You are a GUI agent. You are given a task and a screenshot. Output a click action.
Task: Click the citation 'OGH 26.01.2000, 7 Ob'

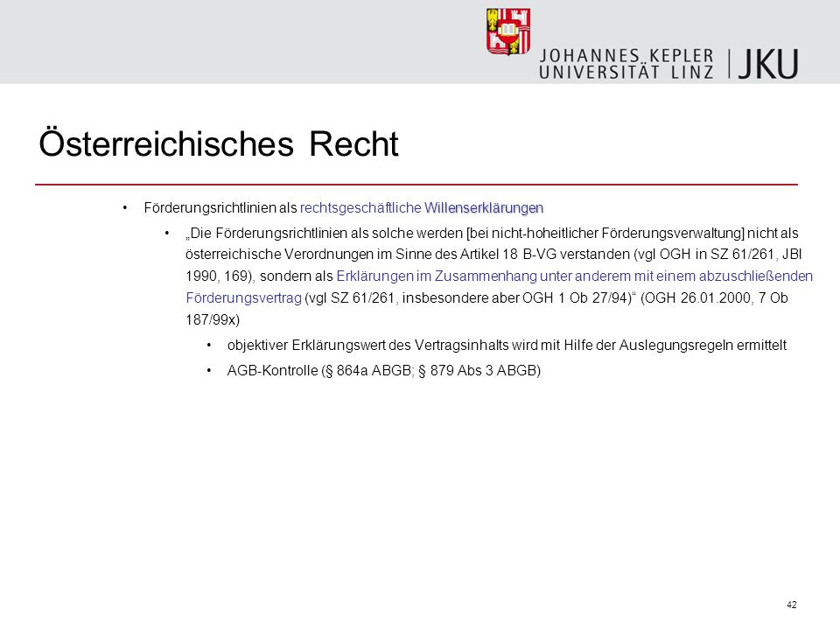[x=717, y=297]
